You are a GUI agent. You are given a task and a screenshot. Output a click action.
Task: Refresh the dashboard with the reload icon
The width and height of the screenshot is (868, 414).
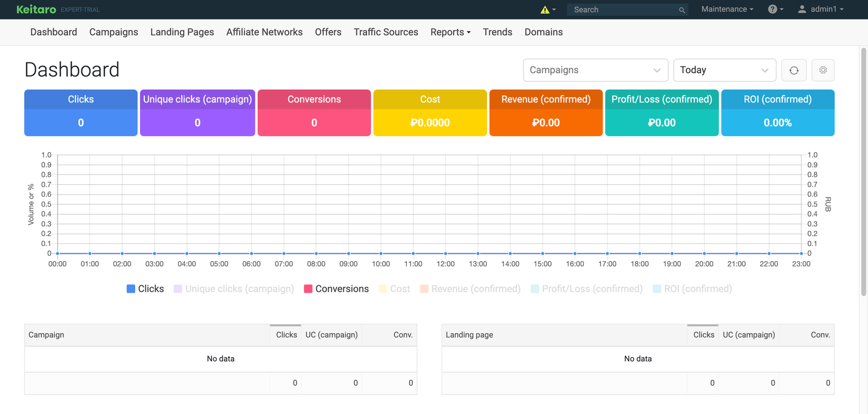[794, 70]
